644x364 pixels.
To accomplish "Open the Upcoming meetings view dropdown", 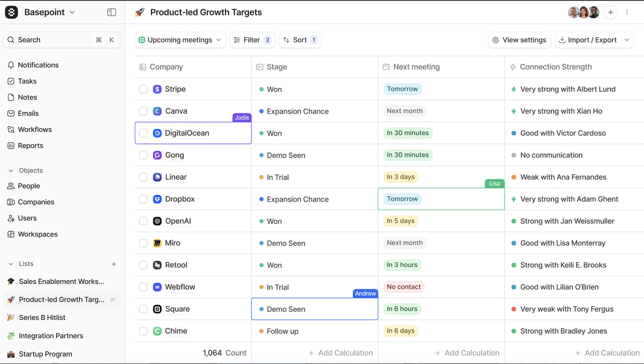I will point(180,40).
